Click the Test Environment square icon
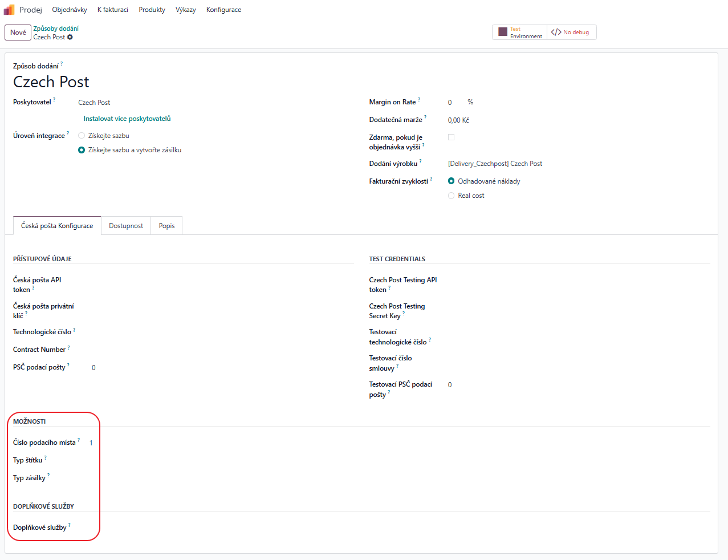 tap(503, 32)
